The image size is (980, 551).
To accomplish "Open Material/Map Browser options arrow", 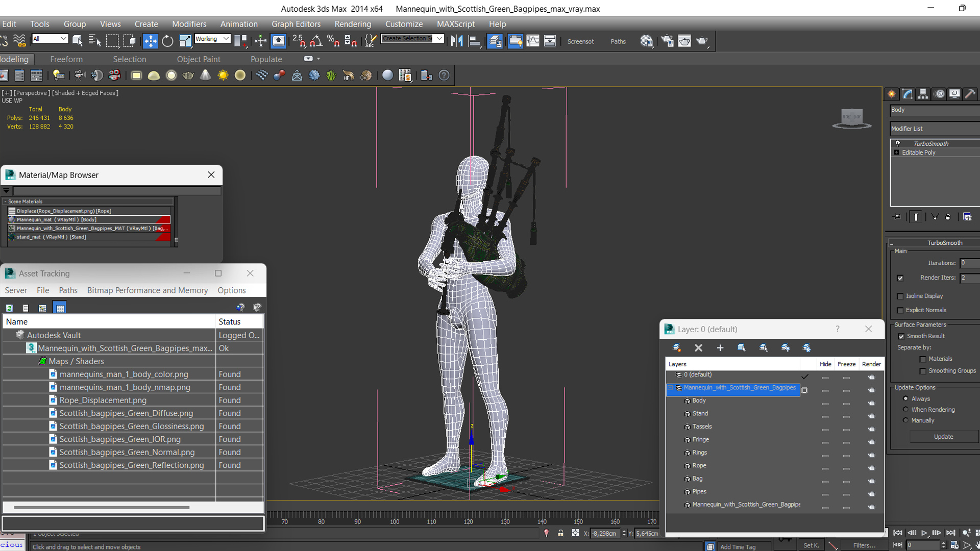I will click(6, 190).
